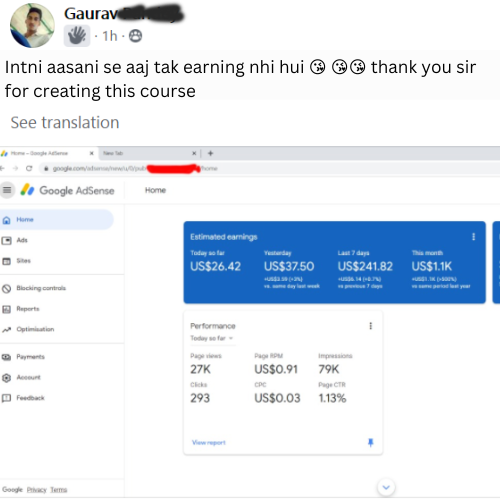The image size is (500, 500).
Task: Click the Today so far US$26.42 value
Action: (216, 266)
